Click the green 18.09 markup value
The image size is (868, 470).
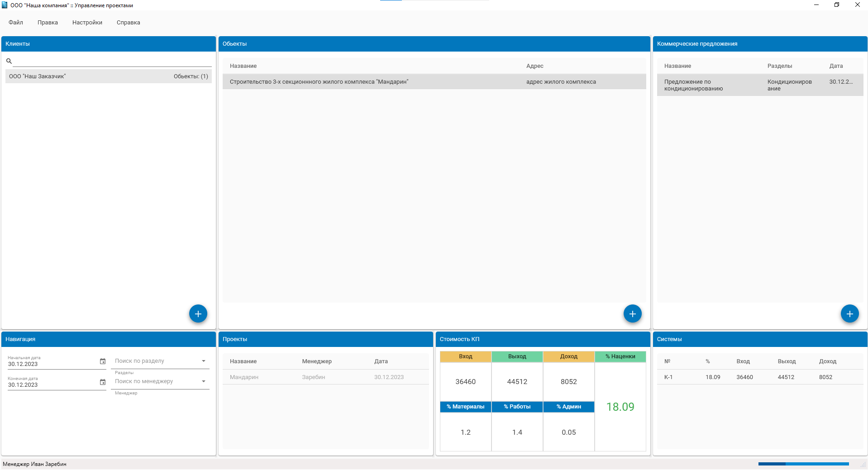[x=620, y=407]
